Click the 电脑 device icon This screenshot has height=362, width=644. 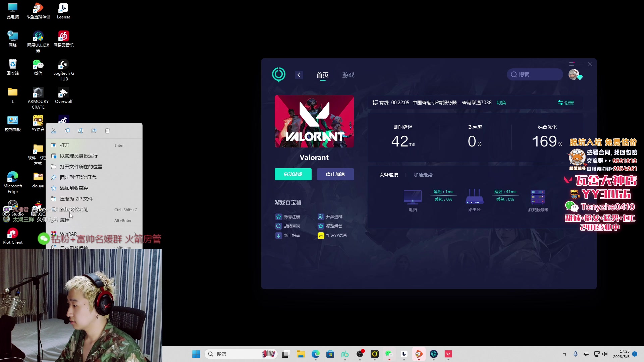413,197
